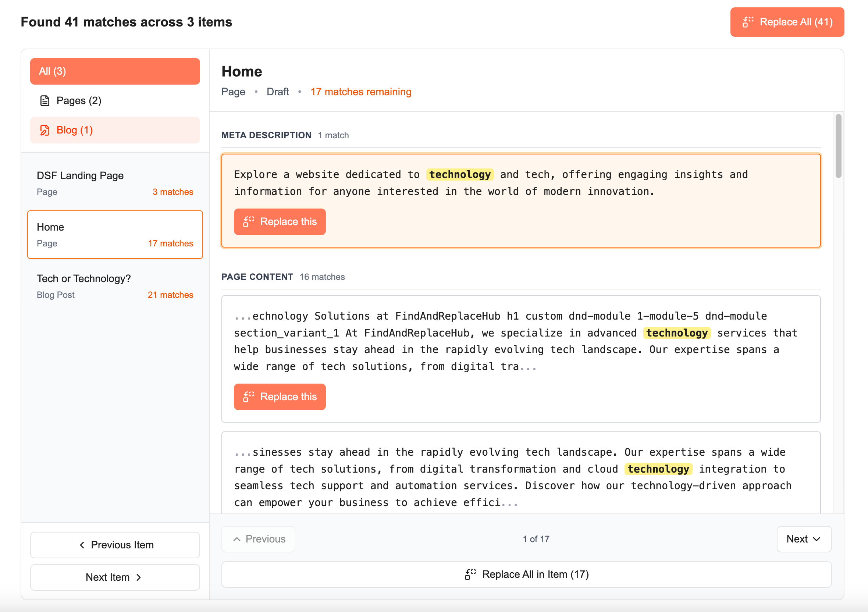Collapse using the Previous chevron control
Viewport: 868px width, 612px height.
pos(236,539)
